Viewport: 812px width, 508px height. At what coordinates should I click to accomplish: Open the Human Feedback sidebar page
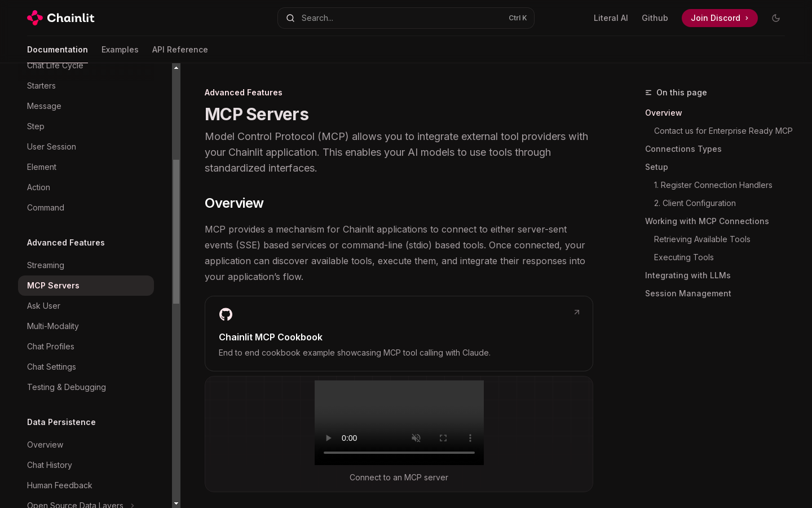[x=86, y=485]
